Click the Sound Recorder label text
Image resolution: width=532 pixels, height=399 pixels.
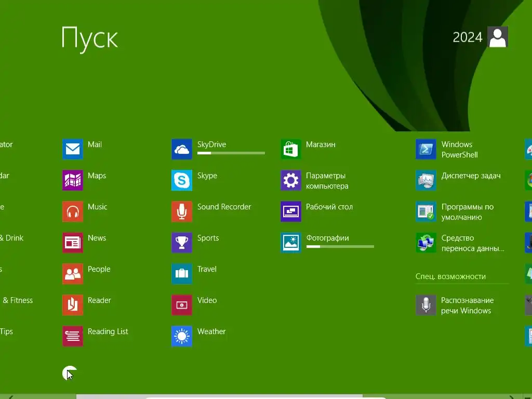224,207
